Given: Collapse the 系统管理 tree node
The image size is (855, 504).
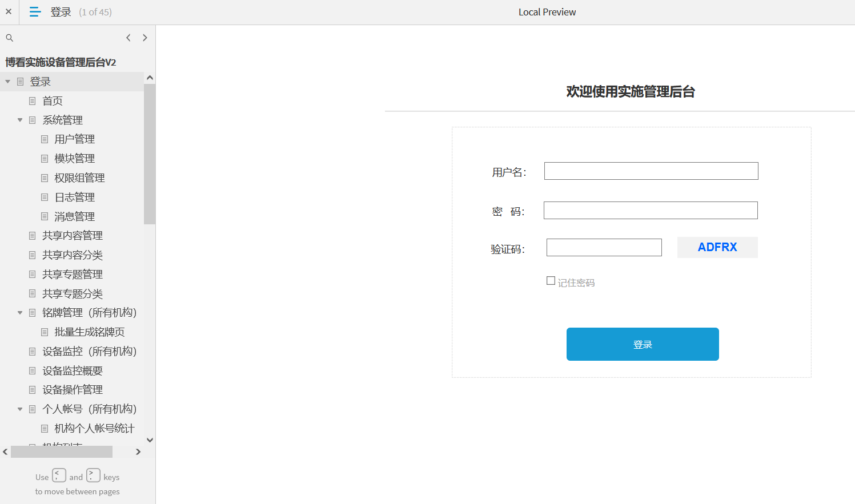Looking at the screenshot, I should pos(20,120).
